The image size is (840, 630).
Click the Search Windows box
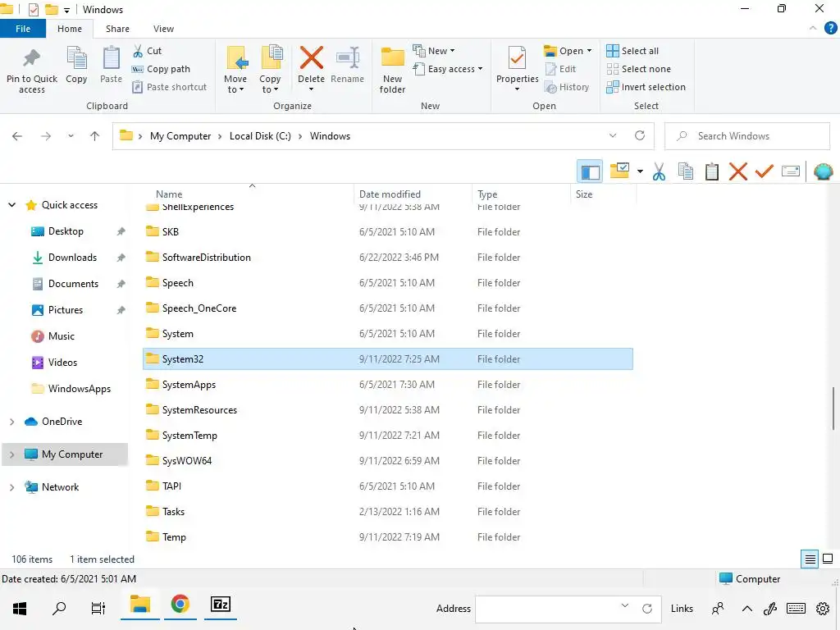coord(747,136)
